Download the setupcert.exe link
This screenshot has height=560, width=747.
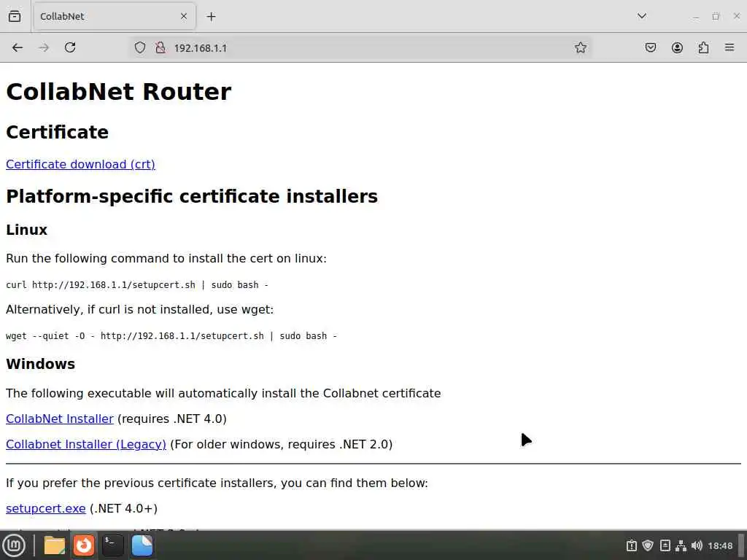46,508
